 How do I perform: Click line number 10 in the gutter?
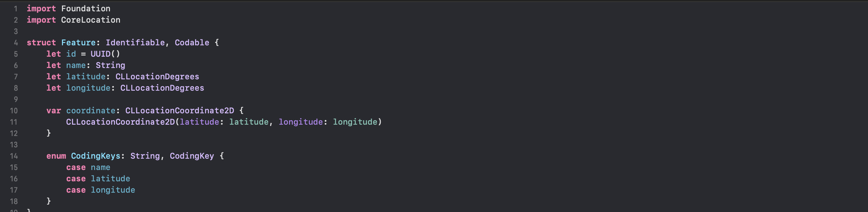tap(13, 111)
